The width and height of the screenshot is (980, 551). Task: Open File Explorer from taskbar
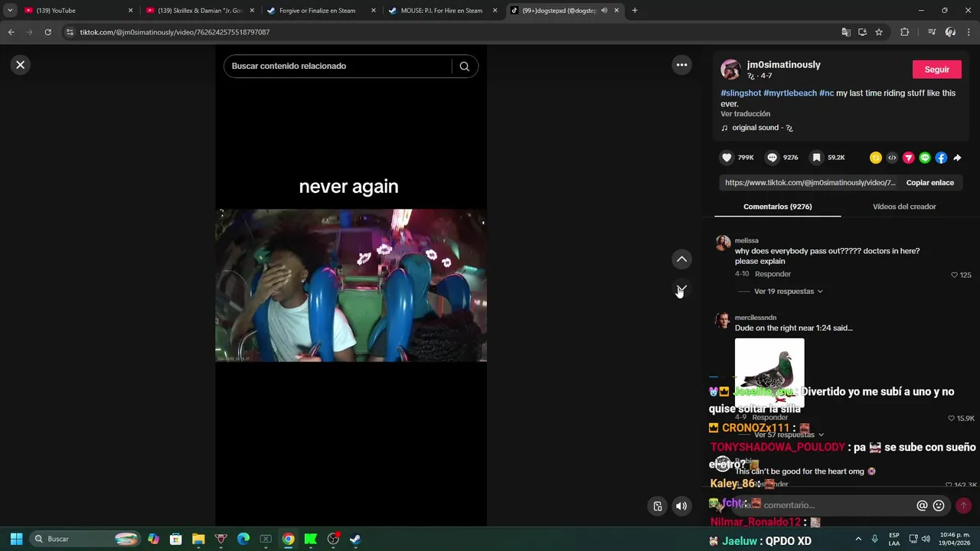coord(198,539)
